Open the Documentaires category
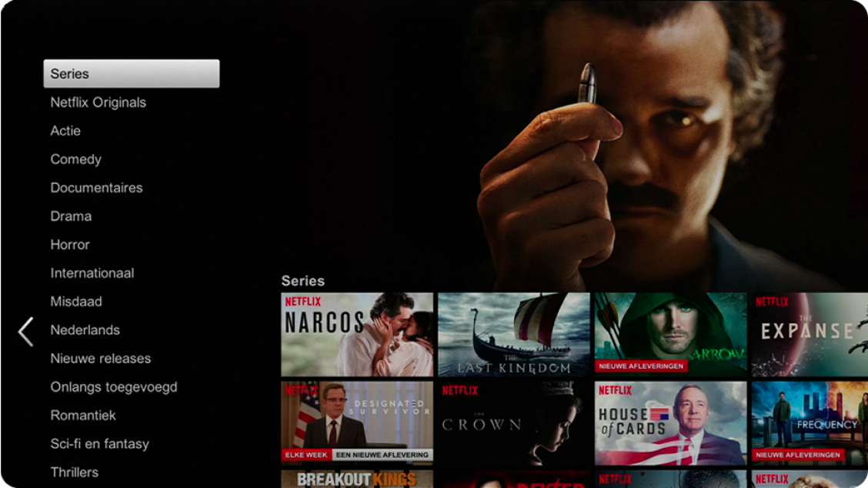The height and width of the screenshot is (488, 868). [96, 188]
